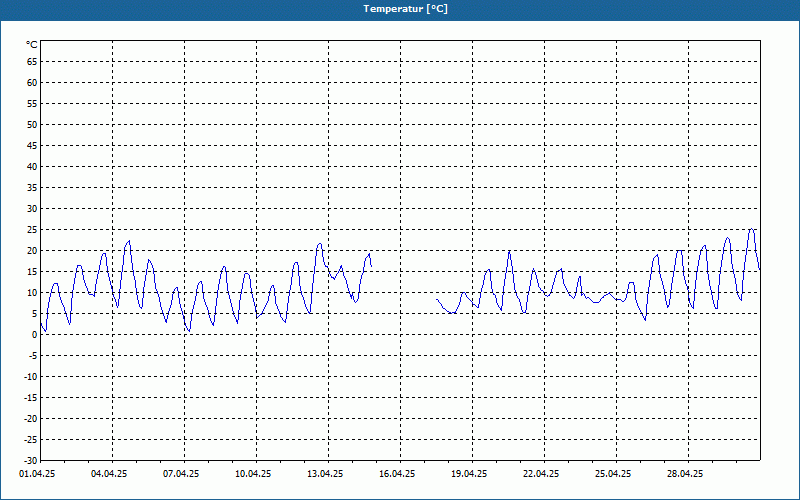Click the 0 label on the y-axis
Screen dimensions: 800x500
click(x=35, y=335)
